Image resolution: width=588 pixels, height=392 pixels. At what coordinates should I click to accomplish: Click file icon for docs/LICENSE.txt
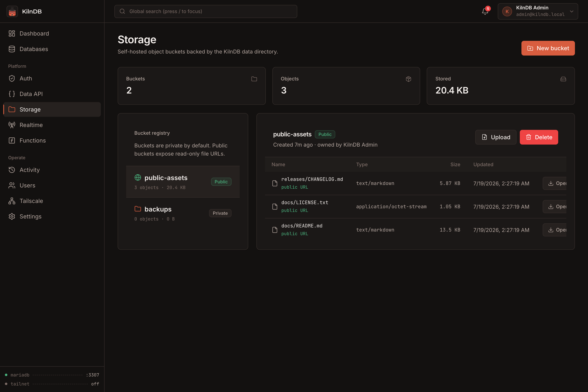pos(275,206)
